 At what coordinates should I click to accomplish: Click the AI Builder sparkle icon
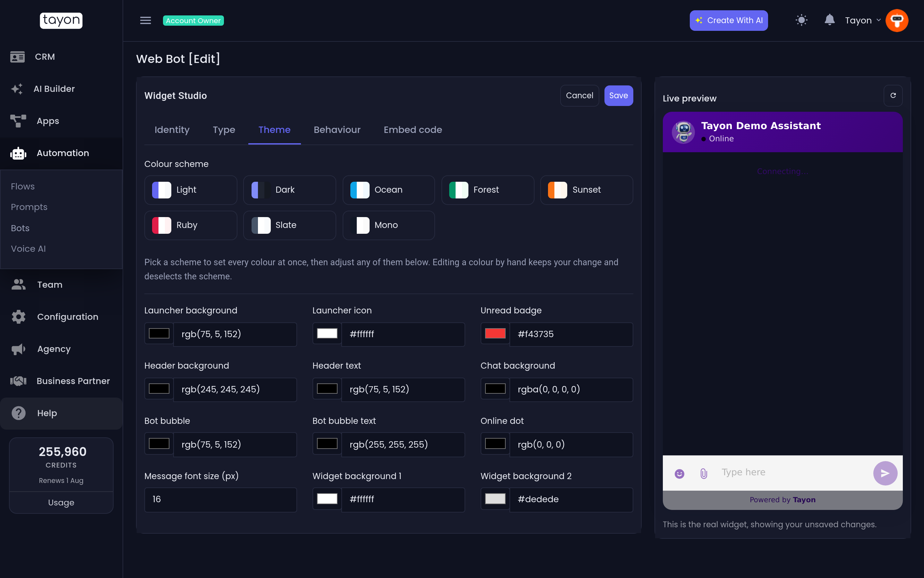(17, 89)
